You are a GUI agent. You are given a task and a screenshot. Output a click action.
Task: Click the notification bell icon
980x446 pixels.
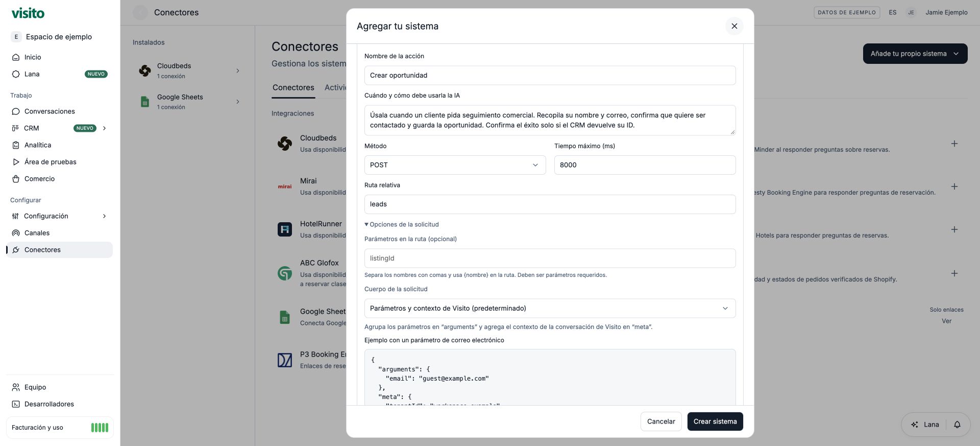[957, 425]
